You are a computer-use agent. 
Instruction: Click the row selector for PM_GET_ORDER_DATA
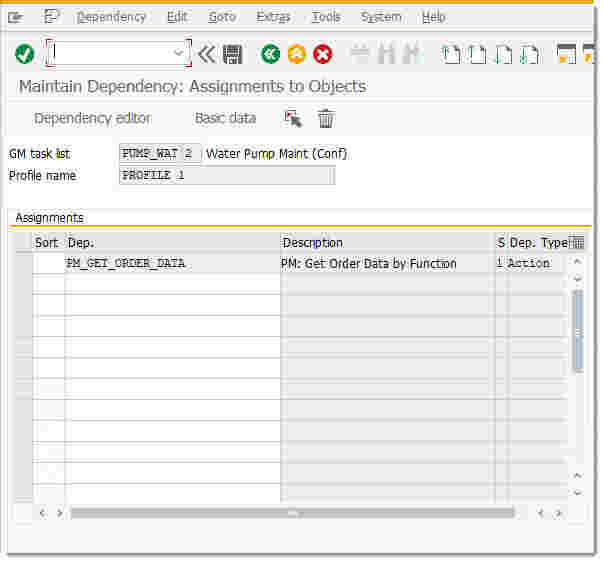pos(24,263)
